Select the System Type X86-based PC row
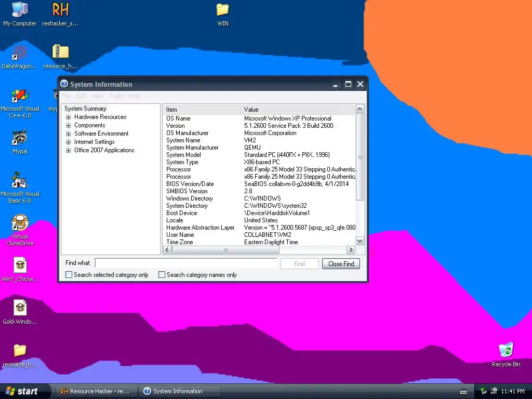The width and height of the screenshot is (532, 399). (x=259, y=162)
